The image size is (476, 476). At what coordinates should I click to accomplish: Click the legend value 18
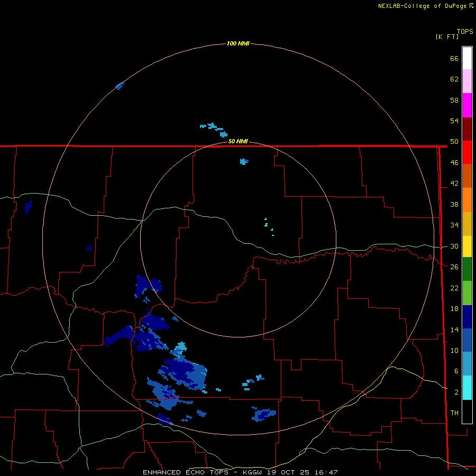point(454,309)
